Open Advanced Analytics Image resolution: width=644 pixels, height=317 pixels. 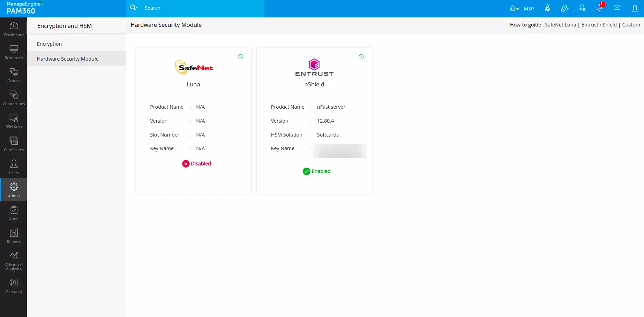pos(14,261)
